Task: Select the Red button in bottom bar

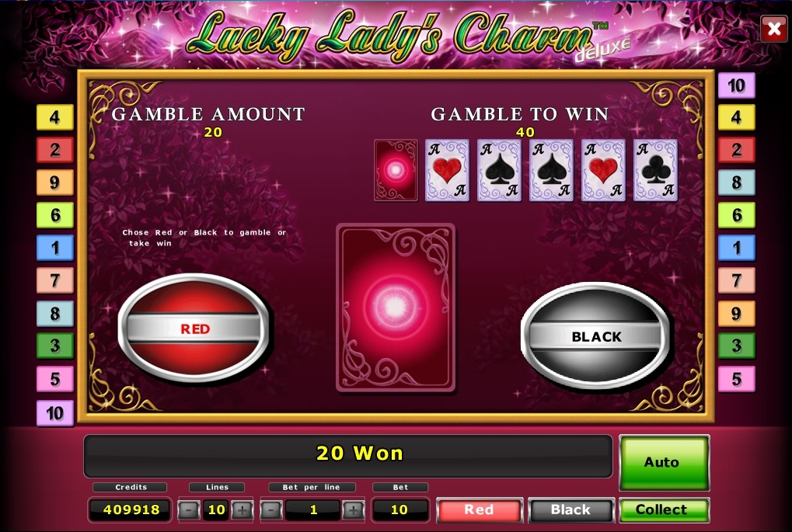Action: [x=479, y=509]
